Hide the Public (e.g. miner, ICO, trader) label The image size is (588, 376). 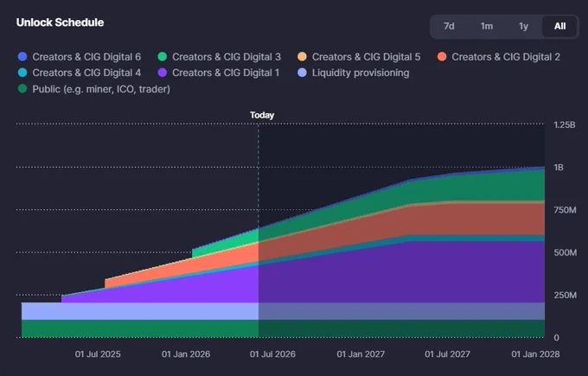point(101,89)
